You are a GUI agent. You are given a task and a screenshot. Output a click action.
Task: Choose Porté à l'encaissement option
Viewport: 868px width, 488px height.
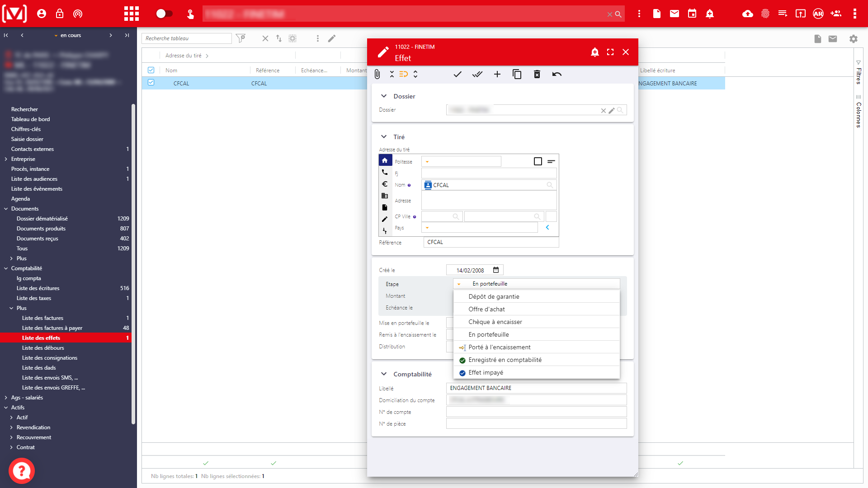(537, 347)
